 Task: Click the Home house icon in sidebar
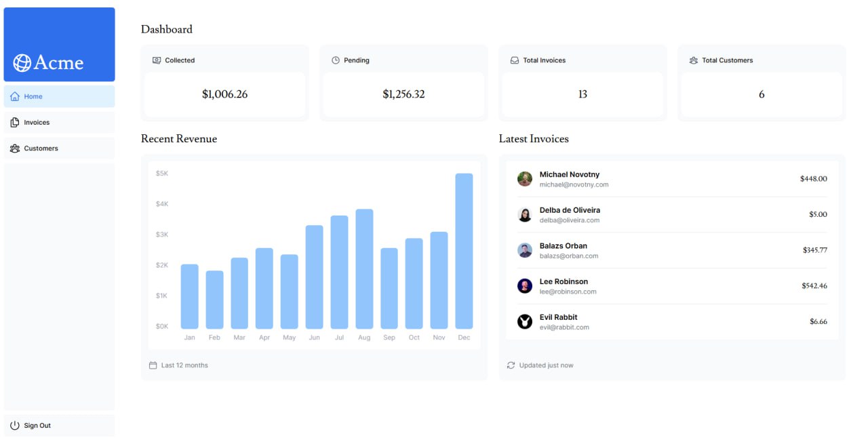(15, 96)
